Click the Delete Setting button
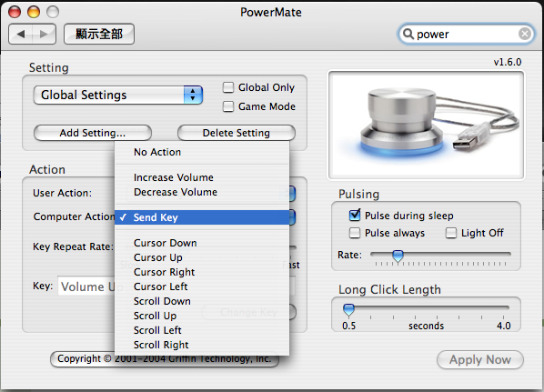The width and height of the screenshot is (544, 392). pos(237,133)
